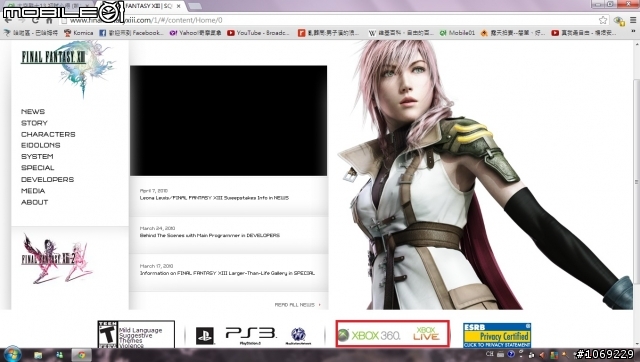Image resolution: width=640 pixels, height=362 pixels.
Task: Open the CHARACTERS section
Action: (x=48, y=134)
